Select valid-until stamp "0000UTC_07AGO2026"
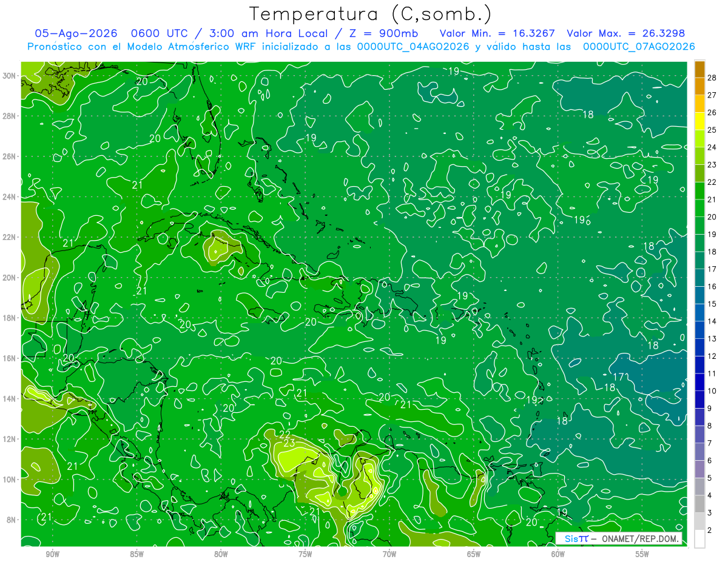728x562 pixels. pyautogui.click(x=639, y=47)
